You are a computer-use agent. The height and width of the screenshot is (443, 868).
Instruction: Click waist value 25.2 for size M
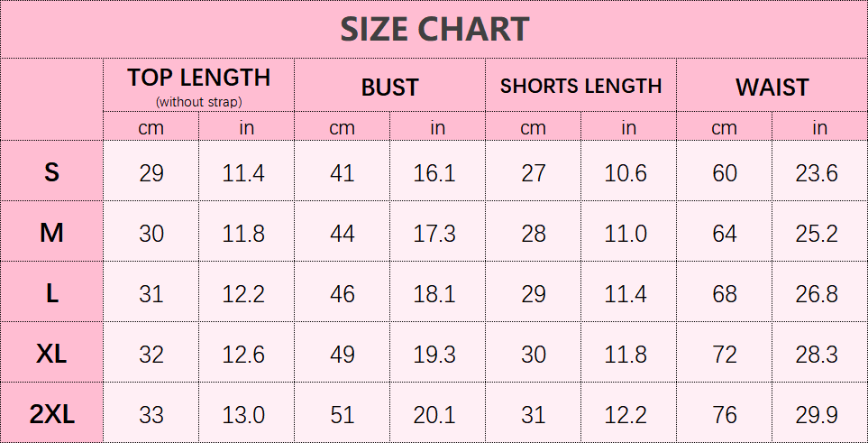click(x=817, y=234)
